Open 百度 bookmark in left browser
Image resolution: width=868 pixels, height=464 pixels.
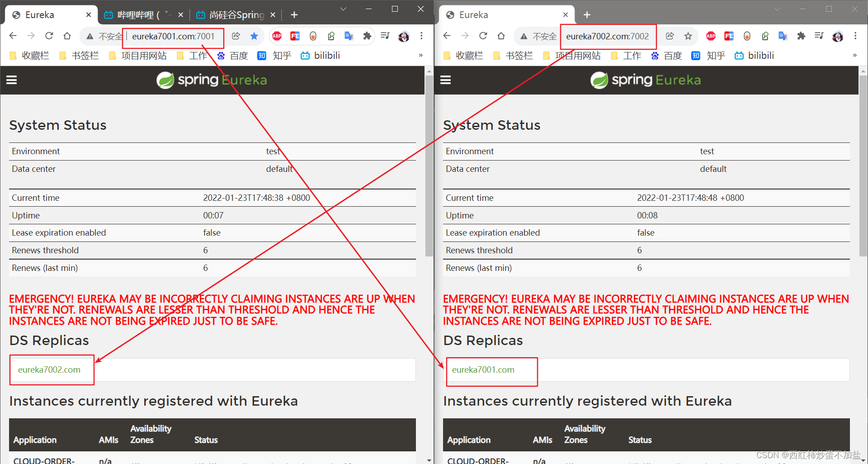pos(233,55)
